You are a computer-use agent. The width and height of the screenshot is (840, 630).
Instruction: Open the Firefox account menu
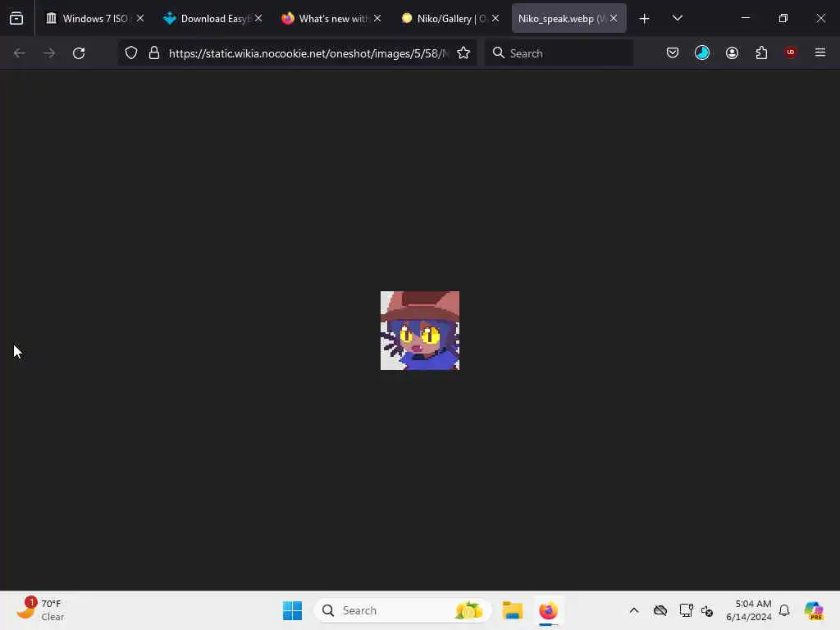(732, 53)
